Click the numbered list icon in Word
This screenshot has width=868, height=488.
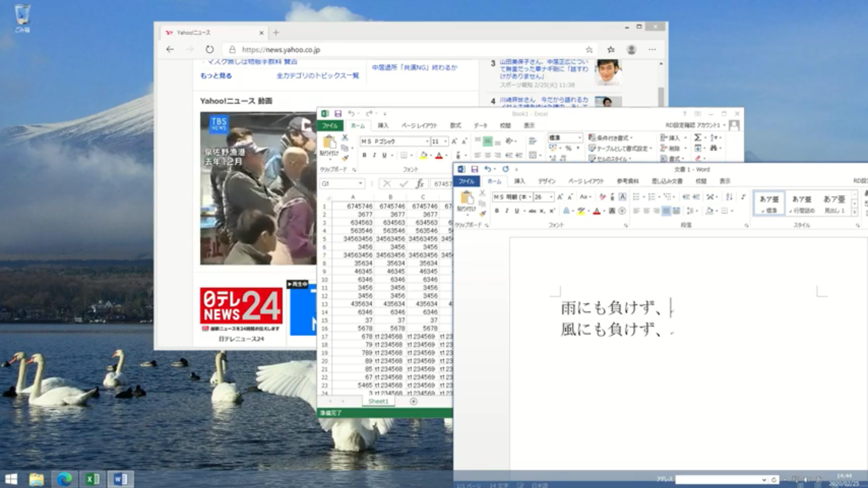point(652,197)
